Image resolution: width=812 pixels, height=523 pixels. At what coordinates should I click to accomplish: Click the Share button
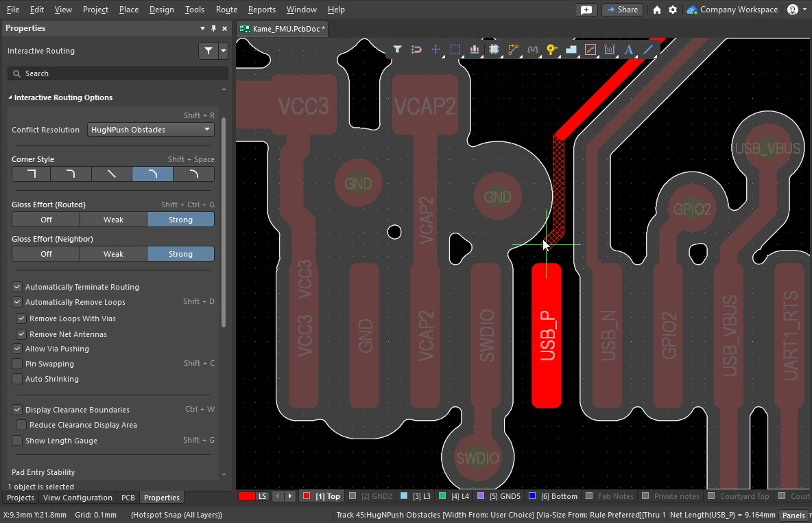click(621, 10)
